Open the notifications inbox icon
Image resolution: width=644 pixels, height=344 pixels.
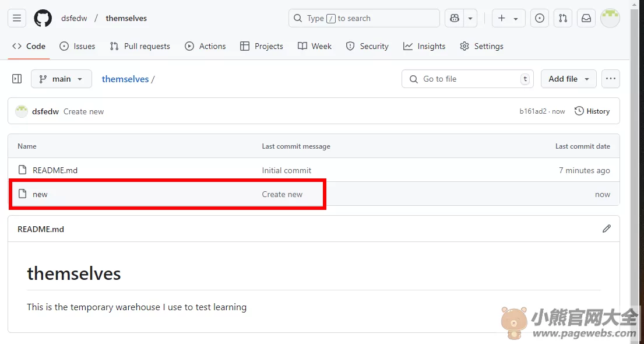tap(586, 18)
